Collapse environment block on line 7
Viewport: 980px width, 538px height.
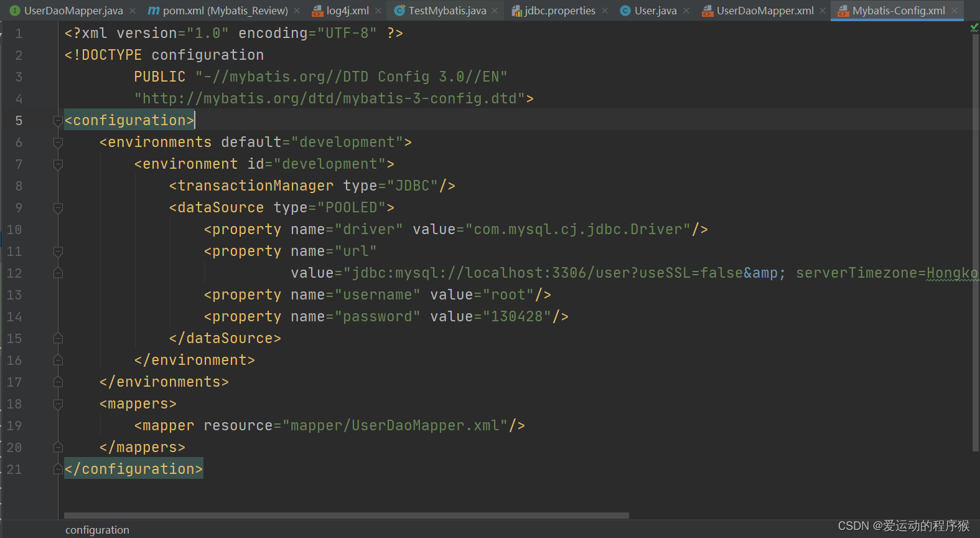pos(58,164)
